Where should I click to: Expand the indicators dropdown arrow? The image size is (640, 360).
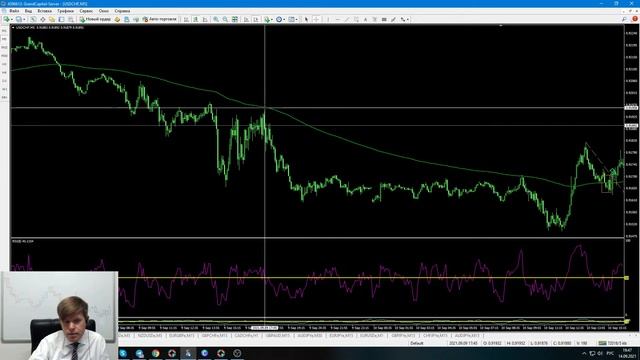272,19
